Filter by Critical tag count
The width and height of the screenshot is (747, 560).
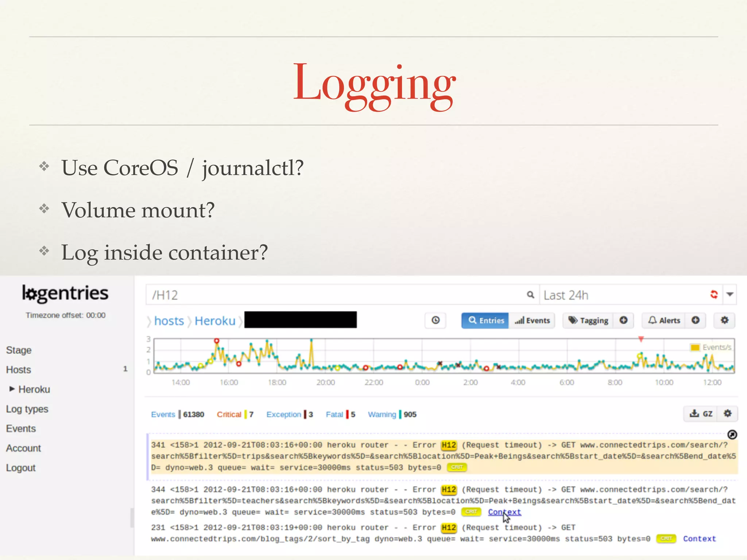click(x=235, y=415)
